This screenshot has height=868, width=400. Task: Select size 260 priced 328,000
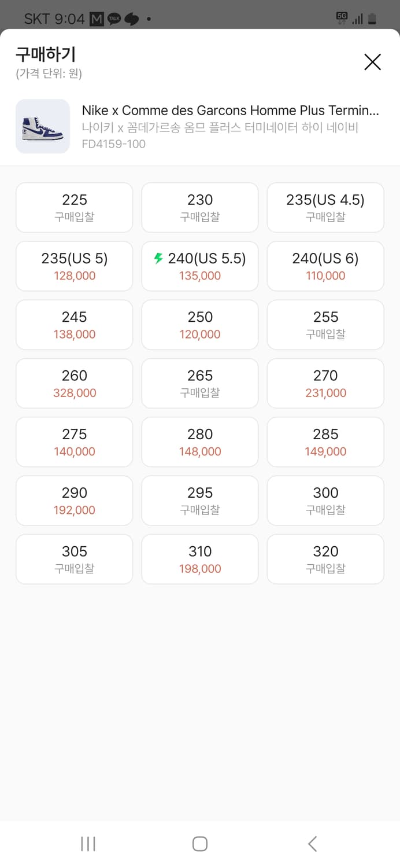click(x=74, y=383)
